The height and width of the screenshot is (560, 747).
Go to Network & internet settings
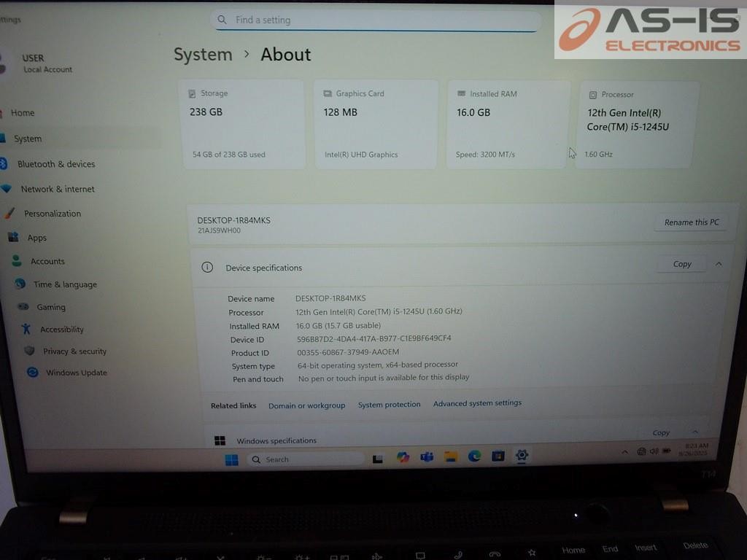[x=58, y=189]
